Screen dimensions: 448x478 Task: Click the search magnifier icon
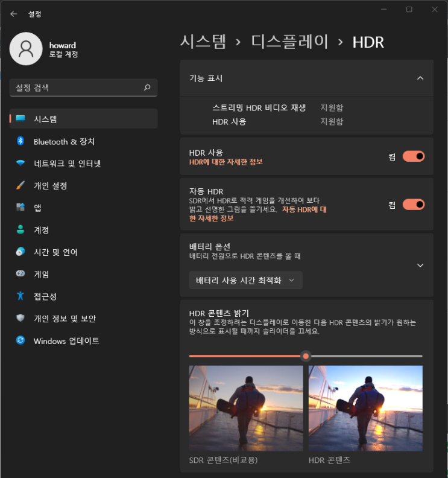click(147, 88)
